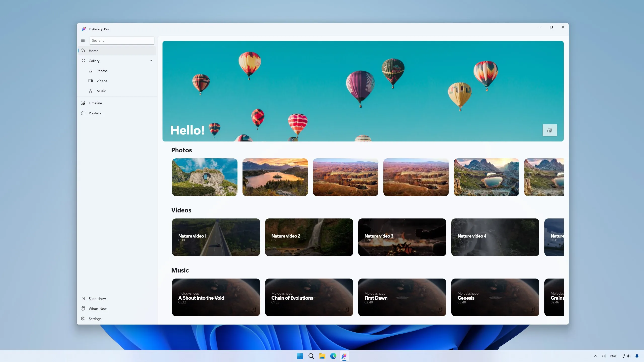
Task: Open the Home page
Action: pyautogui.click(x=117, y=51)
